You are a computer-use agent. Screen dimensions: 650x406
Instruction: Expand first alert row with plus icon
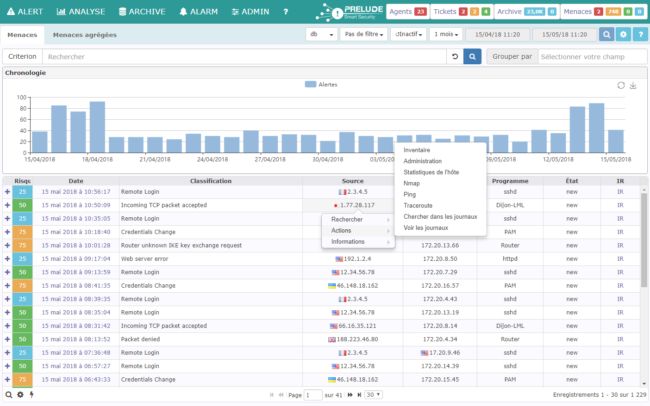pos(7,190)
